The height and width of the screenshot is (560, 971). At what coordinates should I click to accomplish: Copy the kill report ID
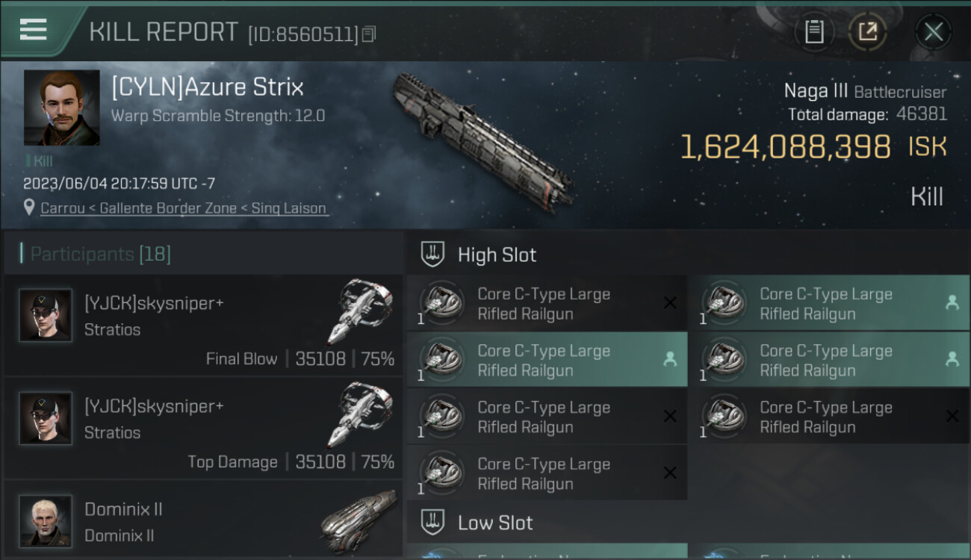pos(369,34)
